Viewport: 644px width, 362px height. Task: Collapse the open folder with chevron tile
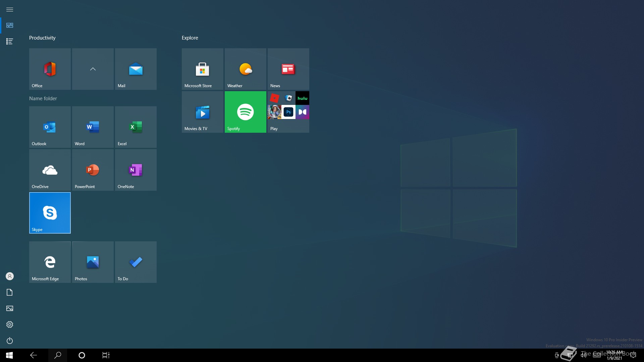[x=93, y=69]
